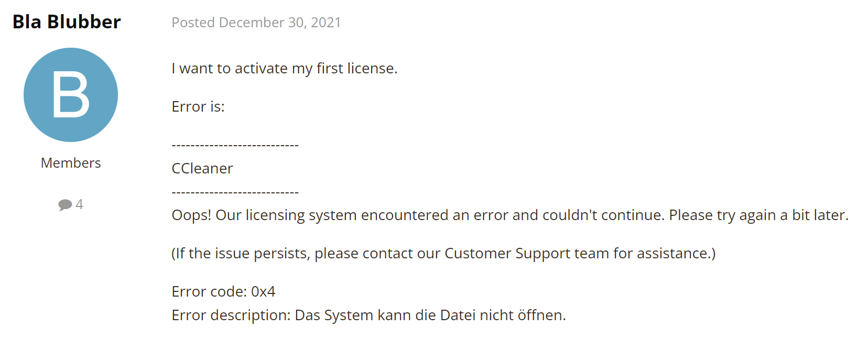Open the Posted December 30, 2021 timestamp
868x338 pixels.
256,23
